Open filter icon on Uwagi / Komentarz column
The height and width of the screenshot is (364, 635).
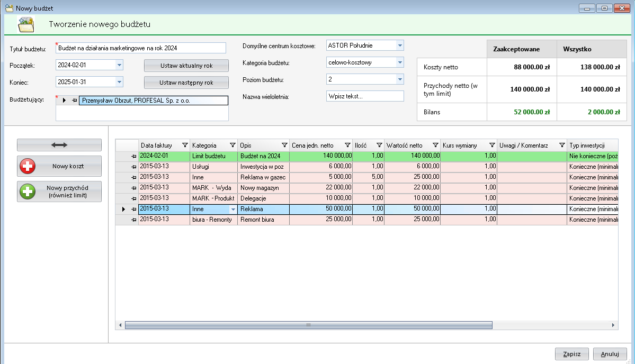(562, 145)
